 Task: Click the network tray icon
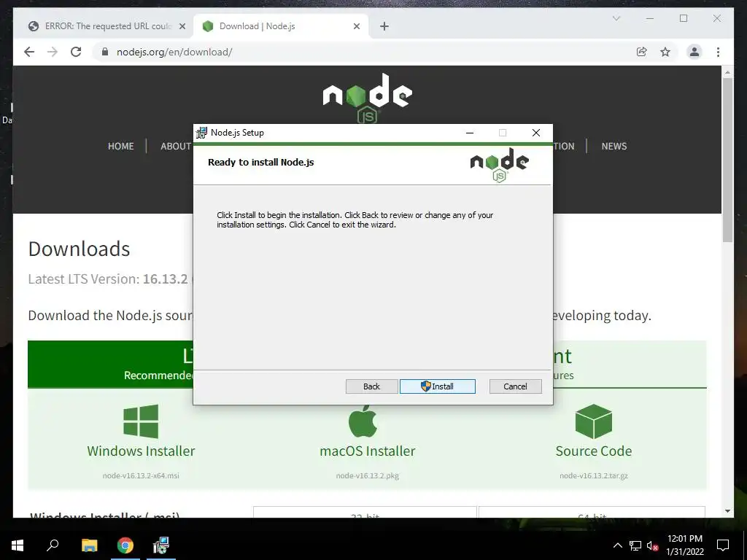[x=635, y=545]
